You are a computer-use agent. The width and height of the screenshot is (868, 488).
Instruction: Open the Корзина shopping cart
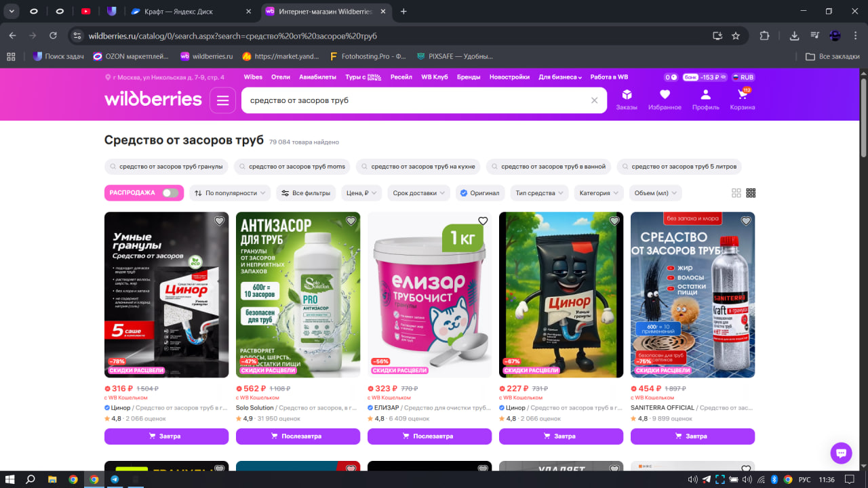743,100
